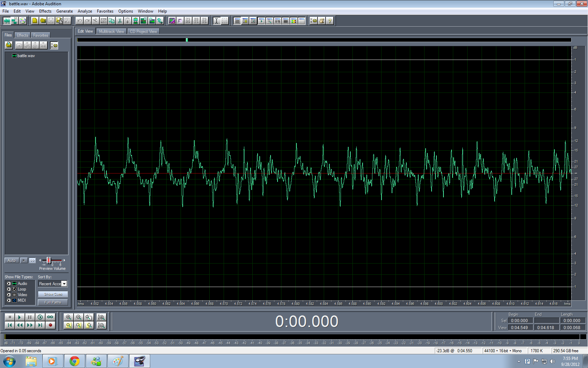Open the Multitrack View toolbar icon
This screenshot has width=588, height=368.
[x=15, y=21]
